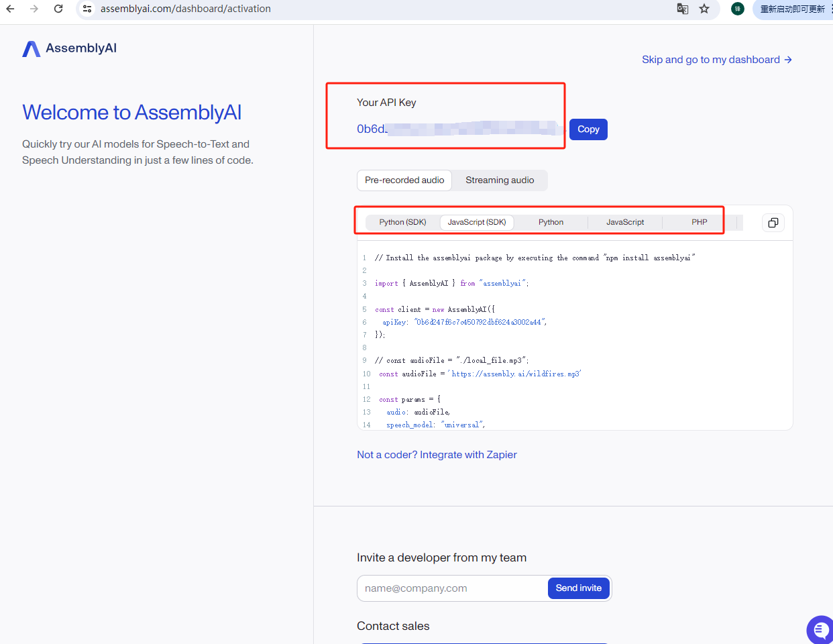The width and height of the screenshot is (833, 644).
Task: Select the JavaScript (SDK) code tab
Action: click(477, 222)
